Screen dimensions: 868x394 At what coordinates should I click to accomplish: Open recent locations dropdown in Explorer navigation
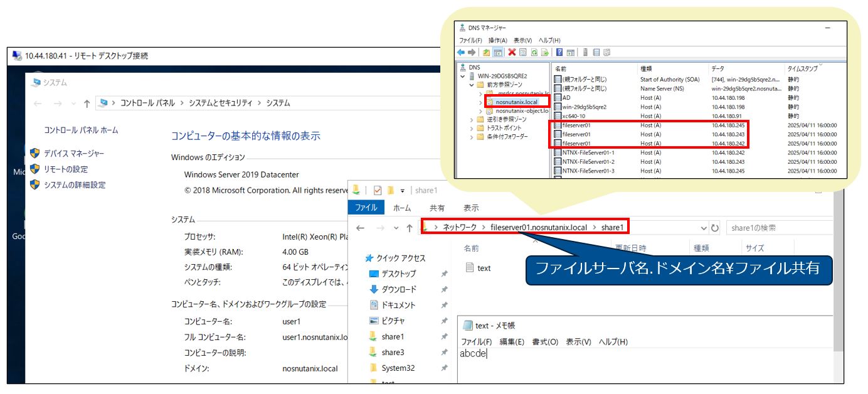(396, 228)
